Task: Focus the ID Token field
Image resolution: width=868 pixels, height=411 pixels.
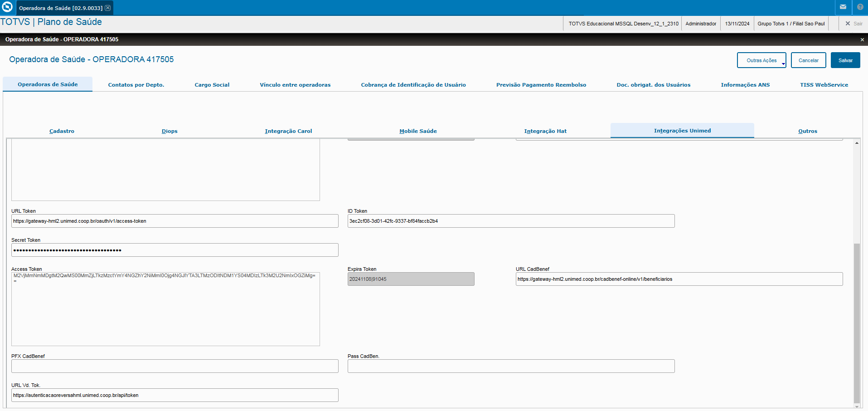Action: tap(511, 221)
